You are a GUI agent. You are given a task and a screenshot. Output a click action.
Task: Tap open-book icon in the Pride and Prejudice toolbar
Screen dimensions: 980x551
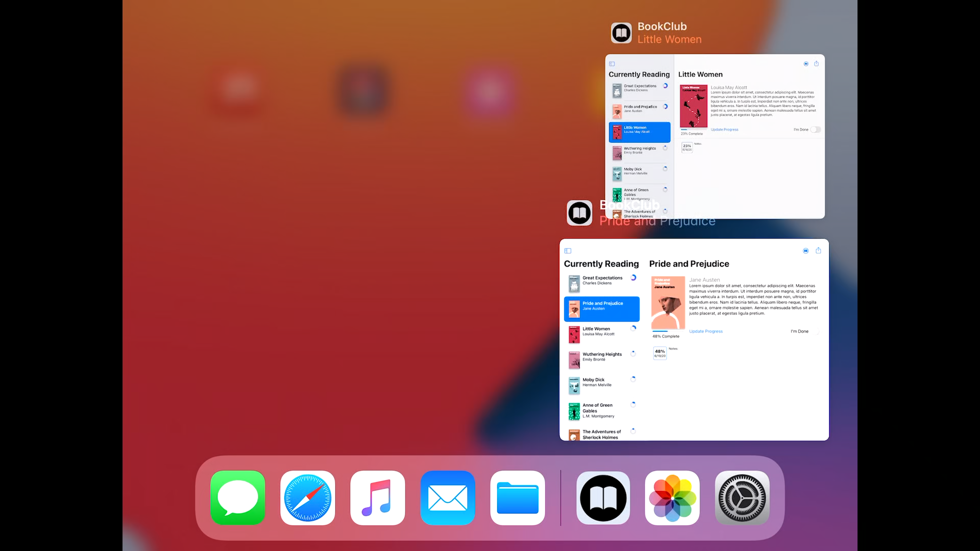coord(805,251)
